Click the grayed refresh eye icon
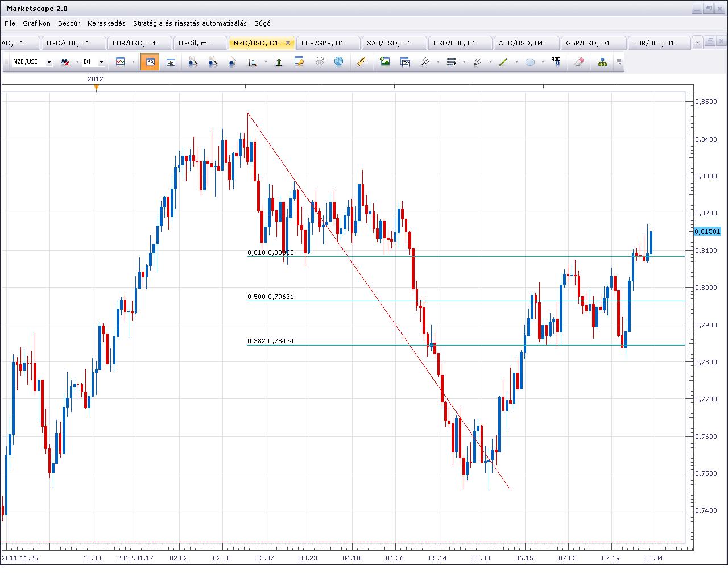This screenshot has height=582, width=728. coord(320,62)
